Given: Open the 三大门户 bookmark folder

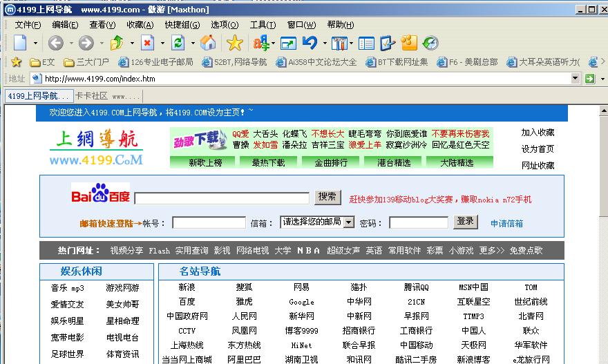Looking at the screenshot, I should [x=90, y=62].
